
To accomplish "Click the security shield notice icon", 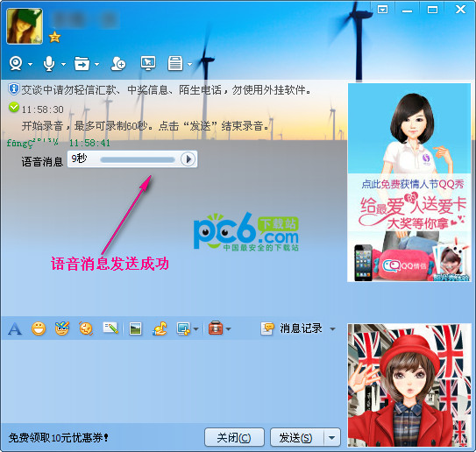I will click(x=13, y=89).
